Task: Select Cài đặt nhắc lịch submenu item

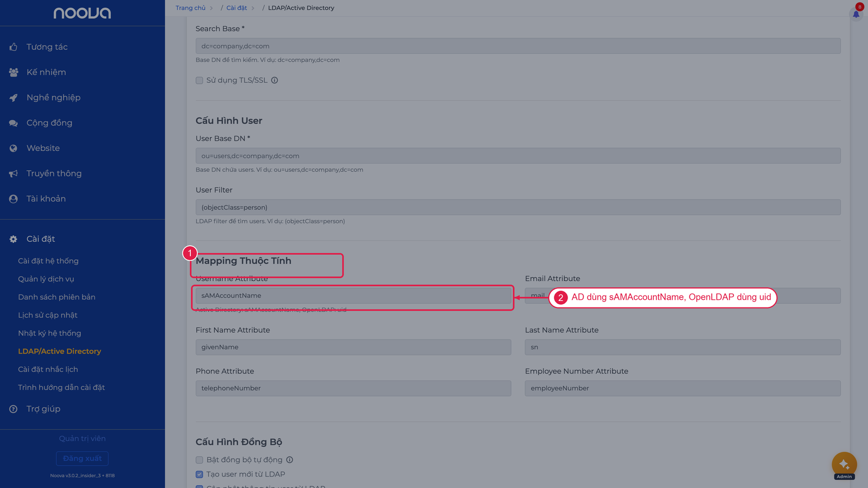Action: 48,369
